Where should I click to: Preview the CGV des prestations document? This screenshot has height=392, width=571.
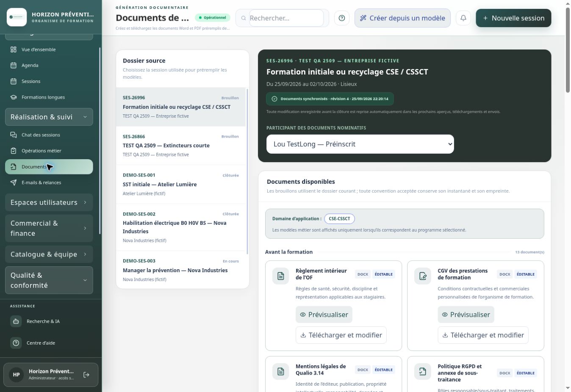pos(466,315)
